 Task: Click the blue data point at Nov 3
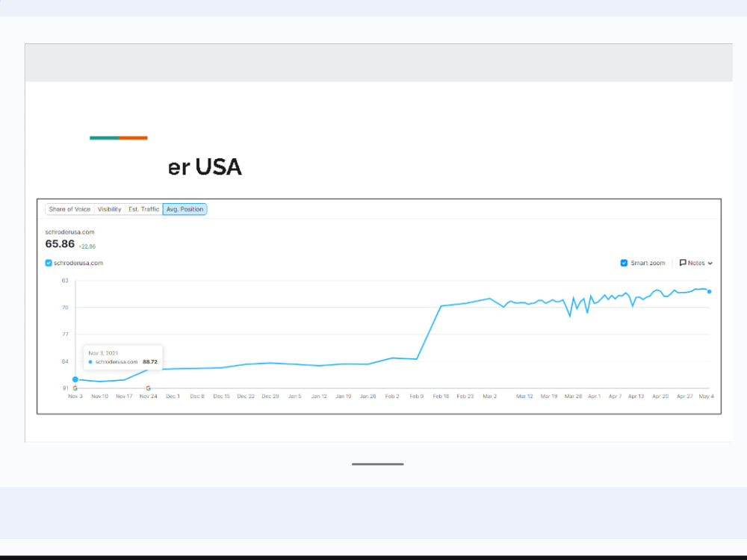click(75, 379)
